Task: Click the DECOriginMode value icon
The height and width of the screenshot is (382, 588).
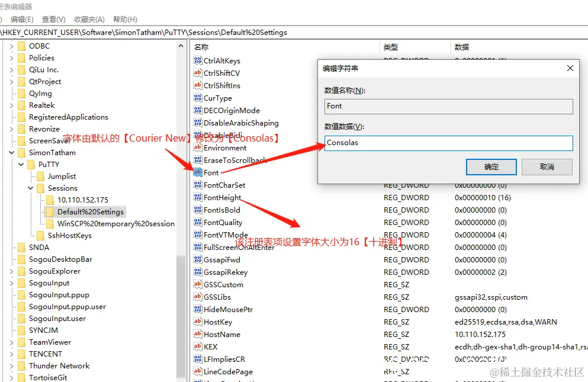Action: coord(198,110)
